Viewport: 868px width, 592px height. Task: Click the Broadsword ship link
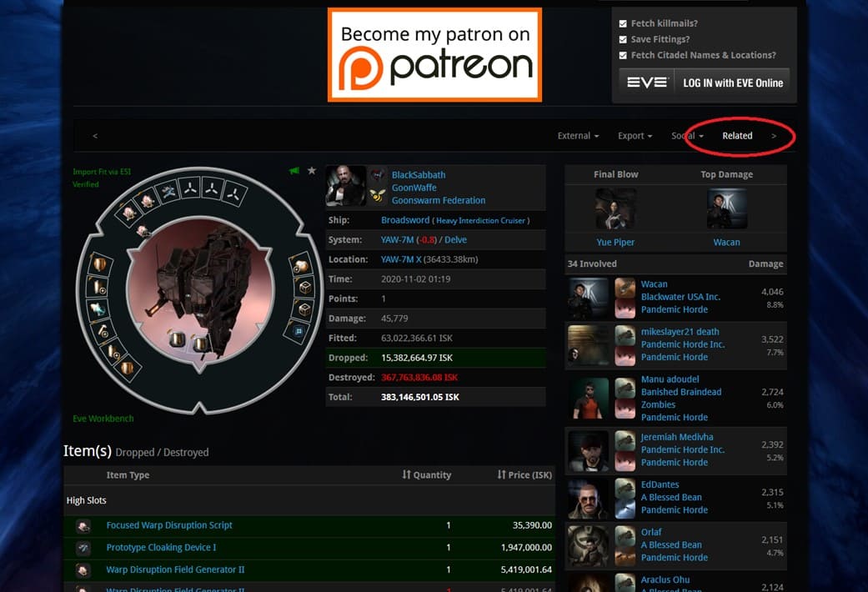(x=404, y=220)
